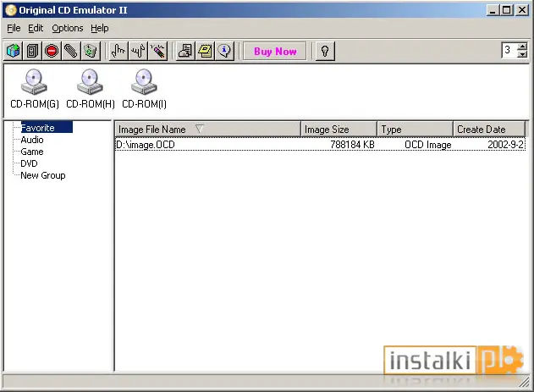Click the green recycle bin toolbar icon

coord(91,52)
